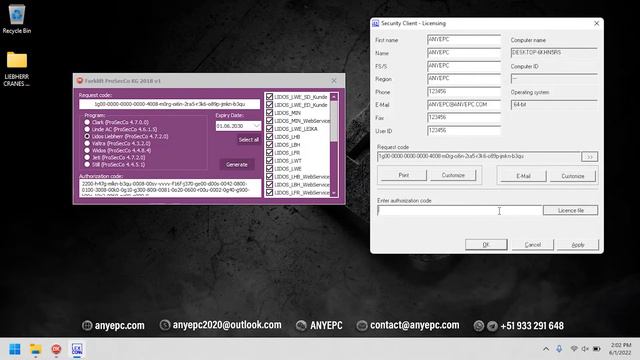Image resolution: width=640 pixels, height=360 pixels.
Task: Close the ProSecCo KG keygen window
Action: coord(334,81)
